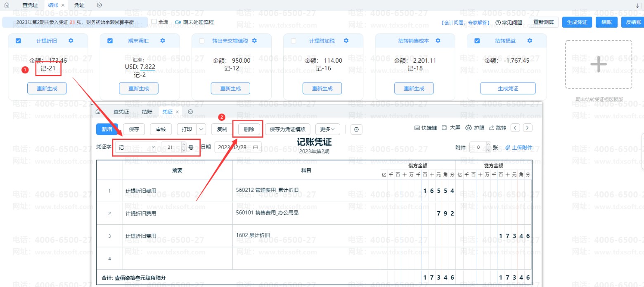
Task: Click the 反结账 button
Action: 632,22
